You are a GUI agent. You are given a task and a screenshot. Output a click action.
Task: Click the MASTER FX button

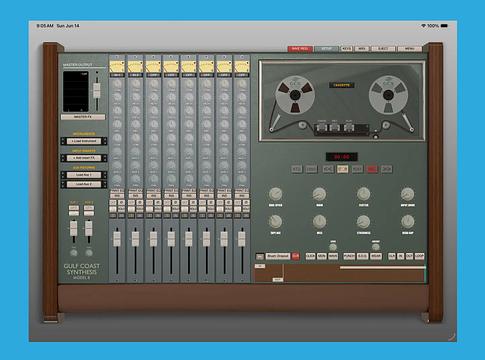pyautogui.click(x=83, y=117)
